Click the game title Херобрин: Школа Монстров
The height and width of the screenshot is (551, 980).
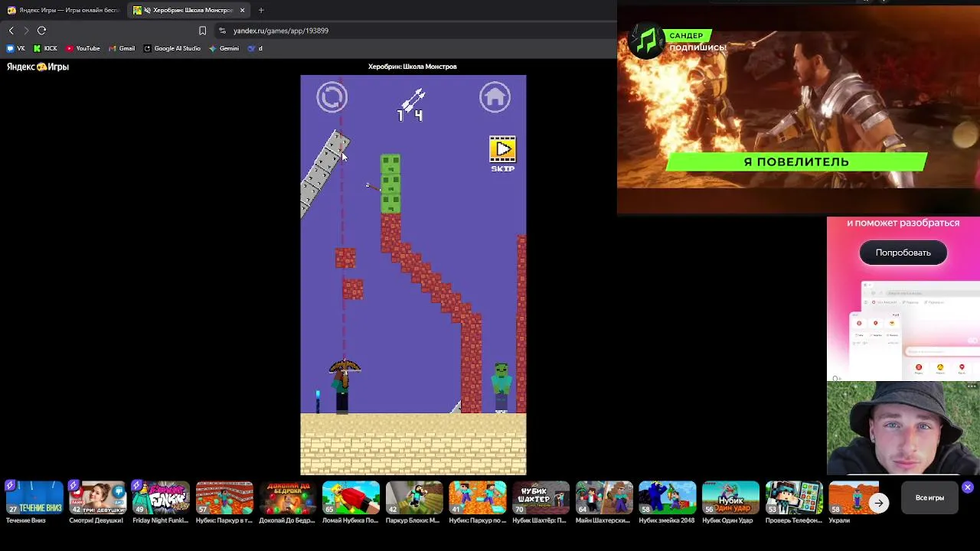coord(413,67)
